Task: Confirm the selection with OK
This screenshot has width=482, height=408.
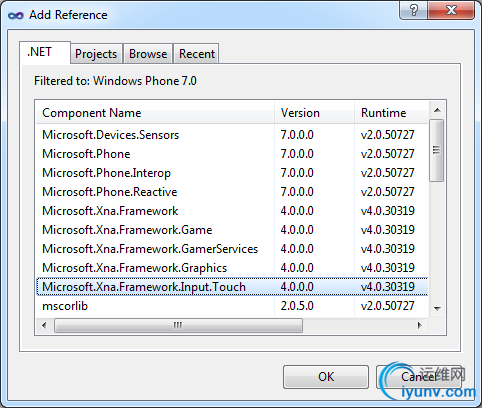Action: [326, 377]
